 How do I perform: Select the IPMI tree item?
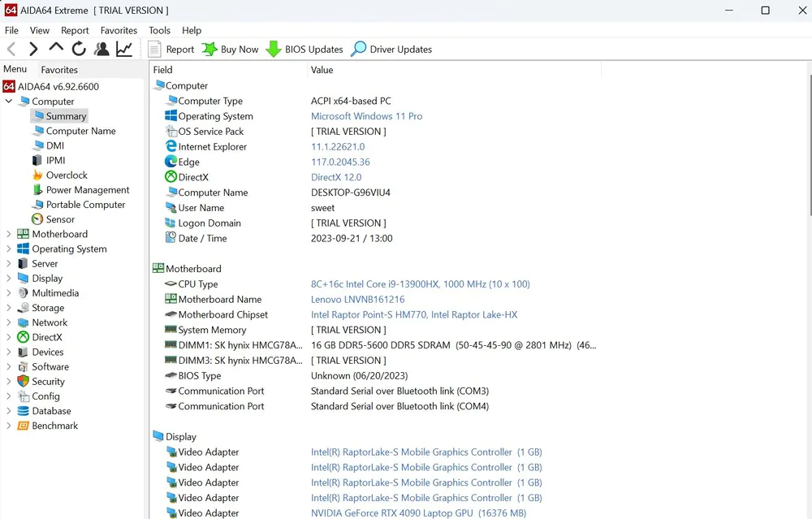pos(49,161)
